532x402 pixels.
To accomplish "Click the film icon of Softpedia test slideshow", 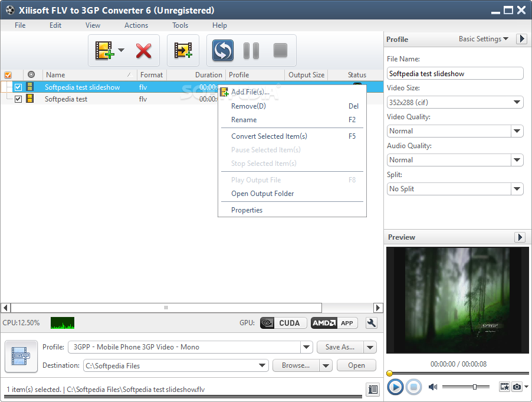I will coord(30,87).
